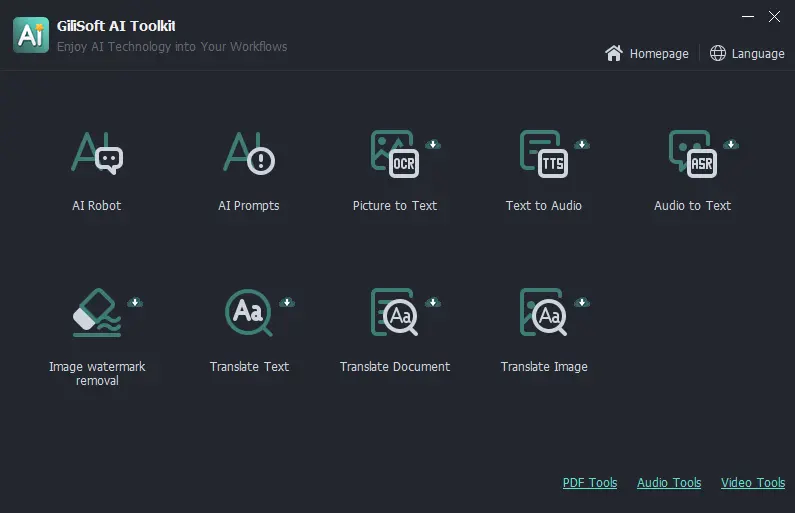Image resolution: width=795 pixels, height=513 pixels.
Task: Open the Language selection label
Action: [x=758, y=54]
